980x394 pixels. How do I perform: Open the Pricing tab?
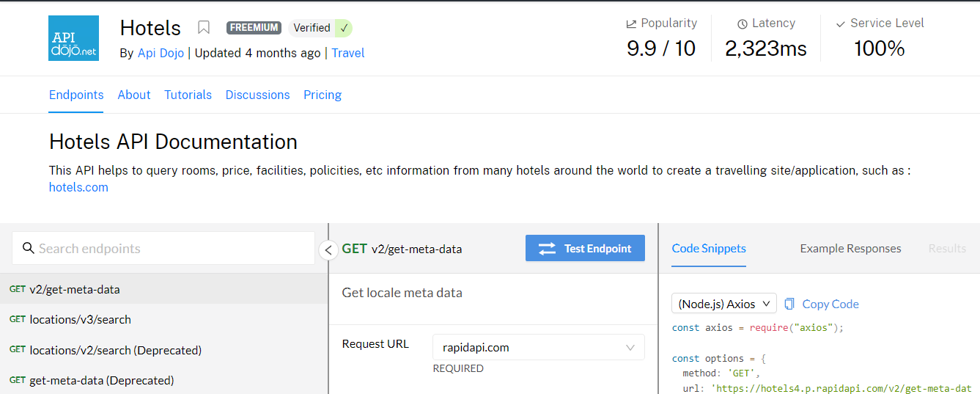[323, 95]
